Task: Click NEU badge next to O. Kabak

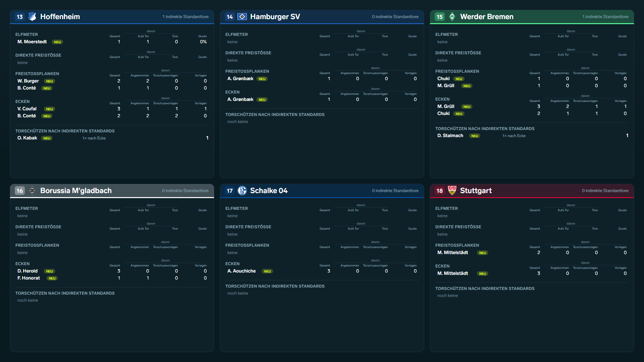Action: (47, 138)
